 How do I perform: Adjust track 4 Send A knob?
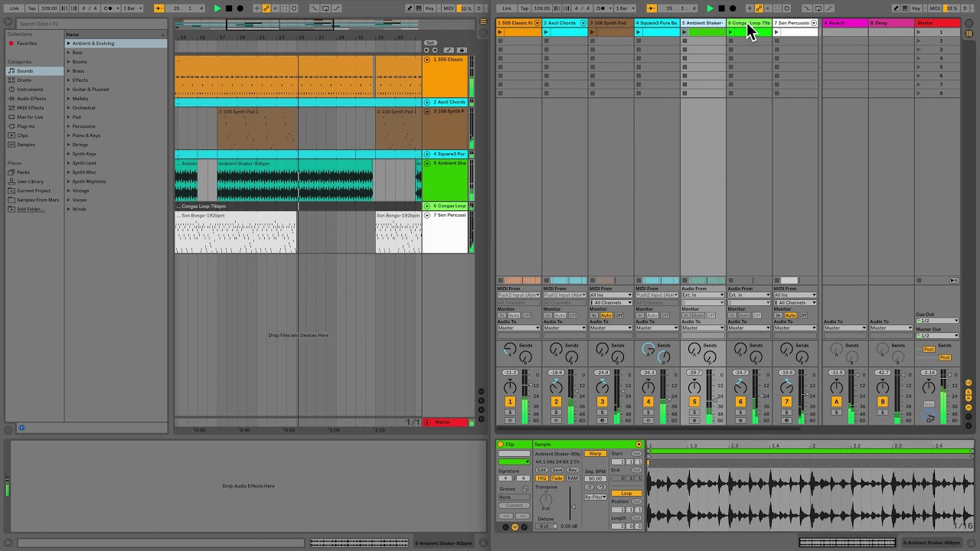pos(648,350)
